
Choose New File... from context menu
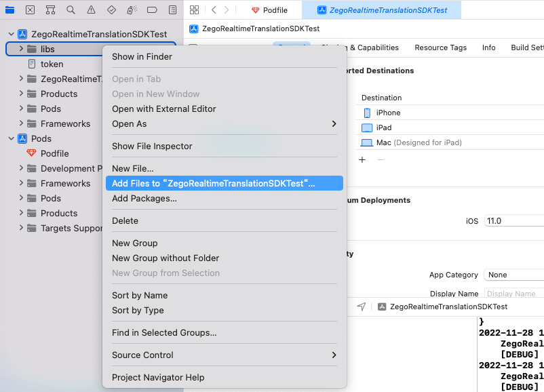(x=224, y=169)
